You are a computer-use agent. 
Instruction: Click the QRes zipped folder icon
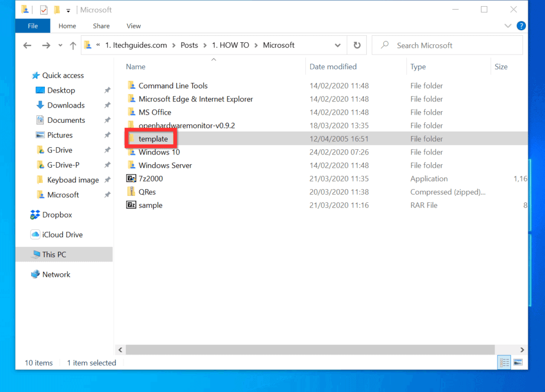(x=131, y=192)
